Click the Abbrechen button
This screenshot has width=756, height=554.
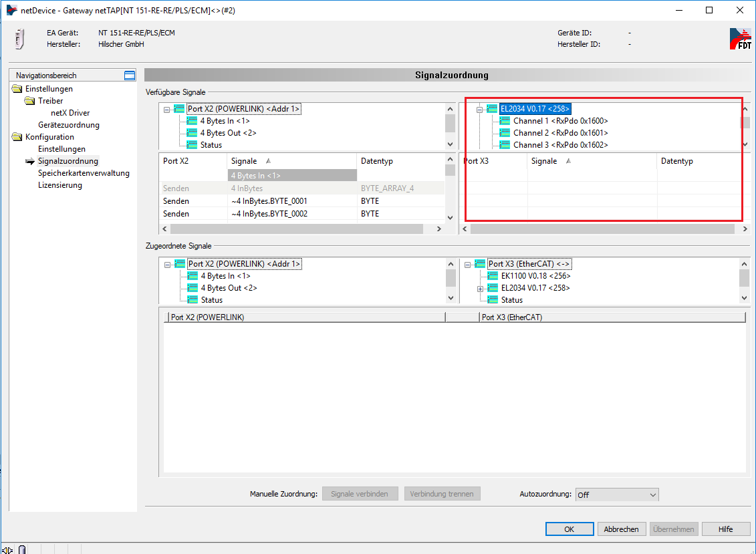point(621,529)
